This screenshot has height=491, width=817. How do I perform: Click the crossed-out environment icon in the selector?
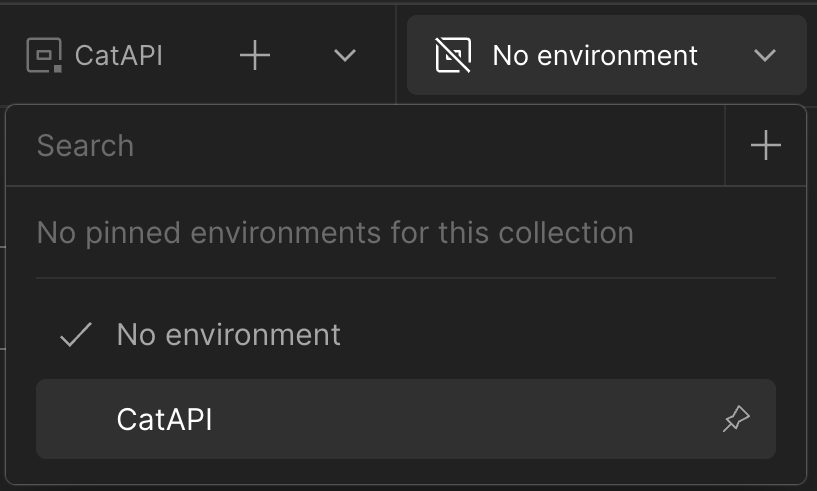(x=453, y=55)
